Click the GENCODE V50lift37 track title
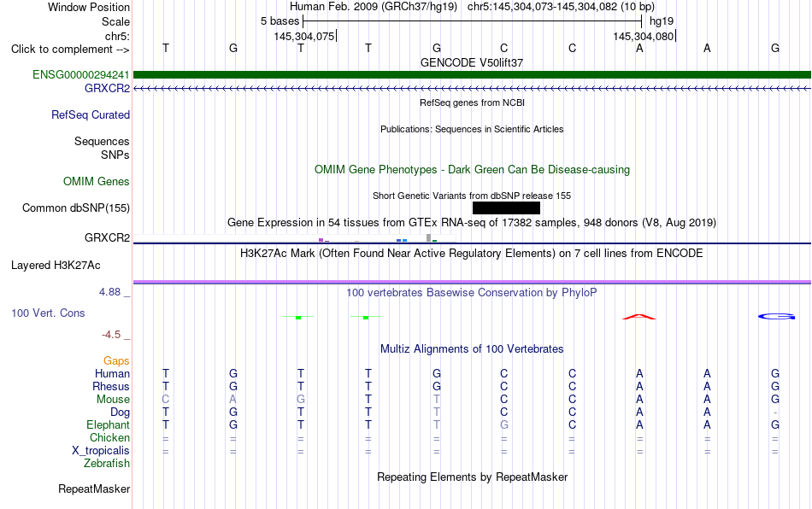Viewport: 812px width, 509px height. [x=472, y=62]
